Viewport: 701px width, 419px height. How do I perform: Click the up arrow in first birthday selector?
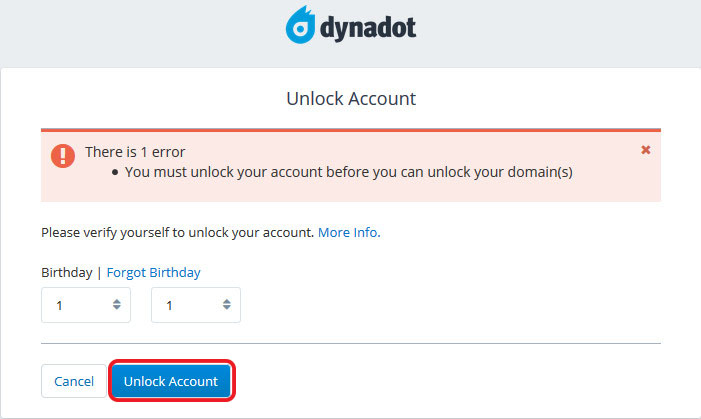116,301
